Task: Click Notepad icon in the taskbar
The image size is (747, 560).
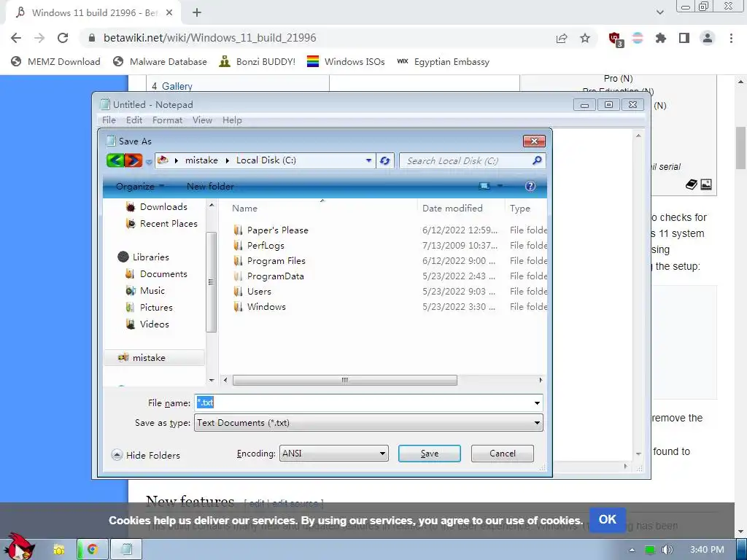Action: click(126, 550)
